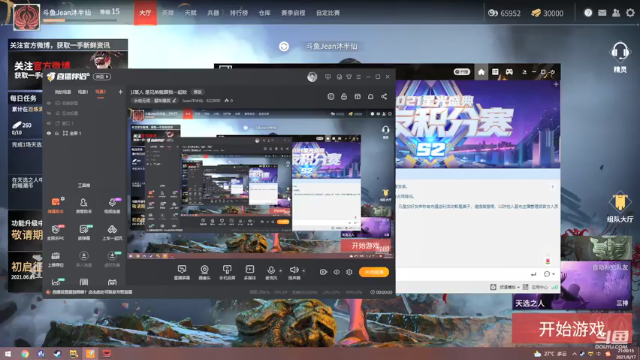Select the 全屏 1 source row
Image resolution: width=640 pixels, height=360 pixels.
tap(84, 133)
